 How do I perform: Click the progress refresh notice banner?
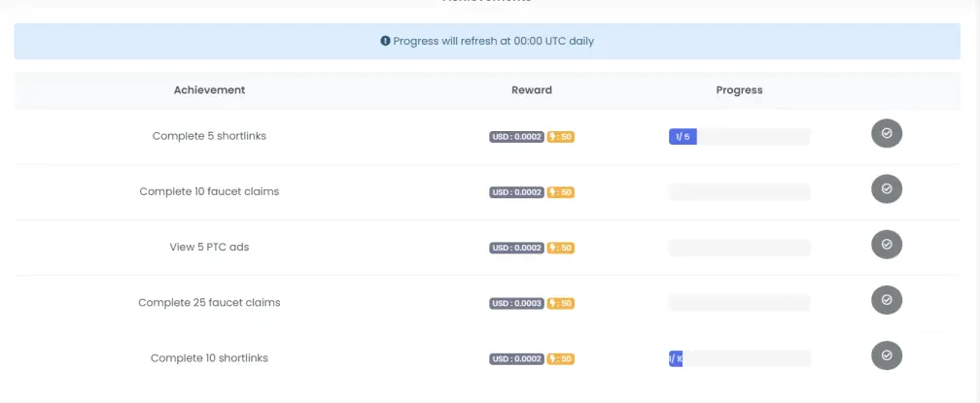pyautogui.click(x=487, y=41)
